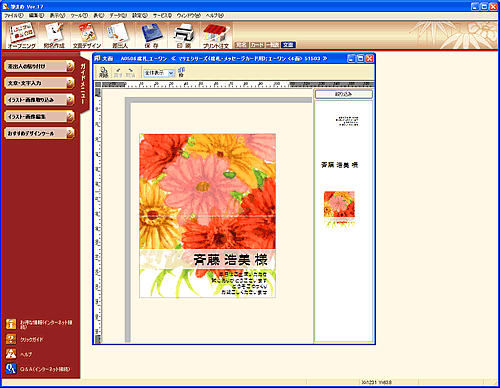Open お得な情報 internet info link

click(x=39, y=324)
